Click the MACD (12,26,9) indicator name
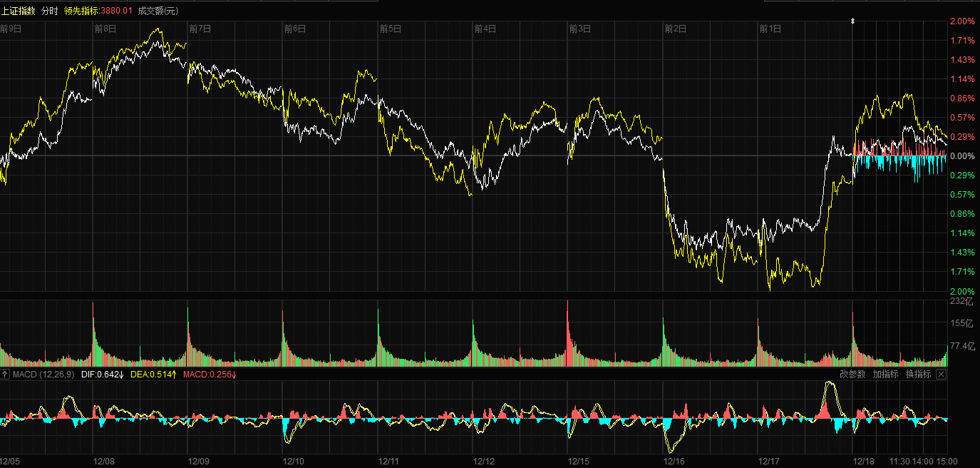The image size is (980, 468). tap(43, 375)
